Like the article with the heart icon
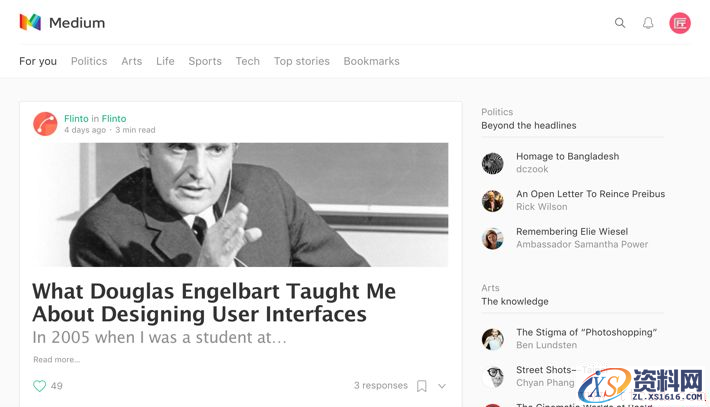This screenshot has width=710, height=407. [40, 386]
